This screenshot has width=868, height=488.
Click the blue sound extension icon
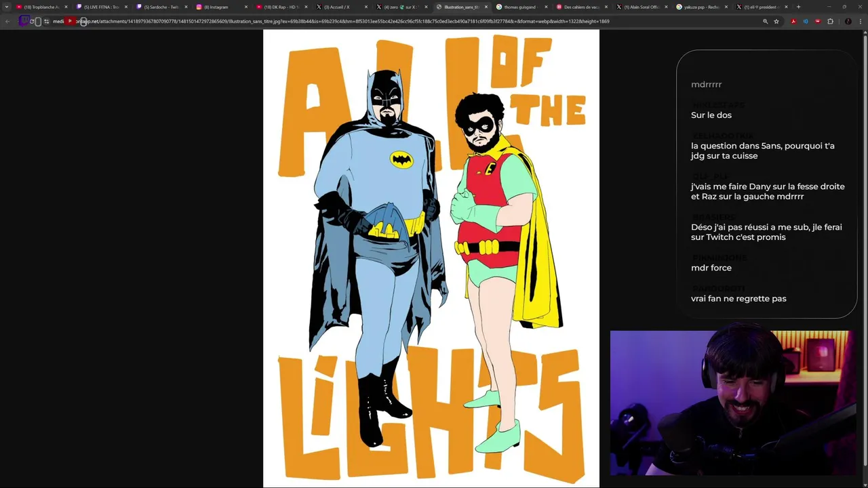[x=806, y=21]
